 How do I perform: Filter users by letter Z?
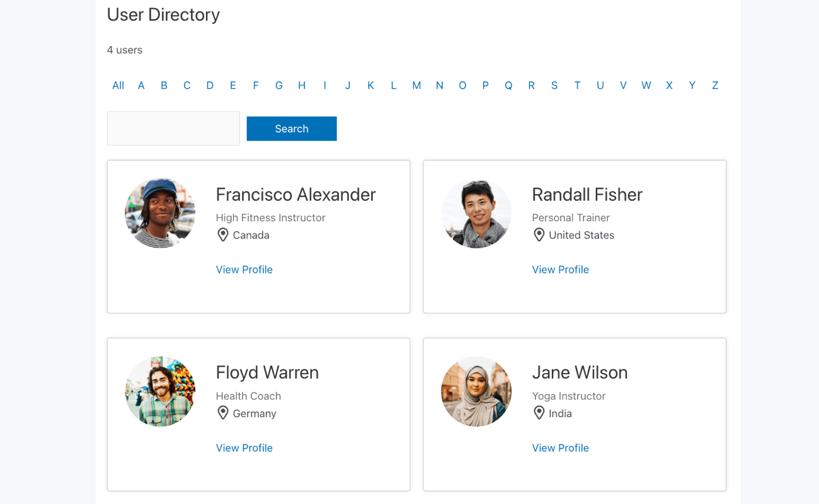point(715,86)
